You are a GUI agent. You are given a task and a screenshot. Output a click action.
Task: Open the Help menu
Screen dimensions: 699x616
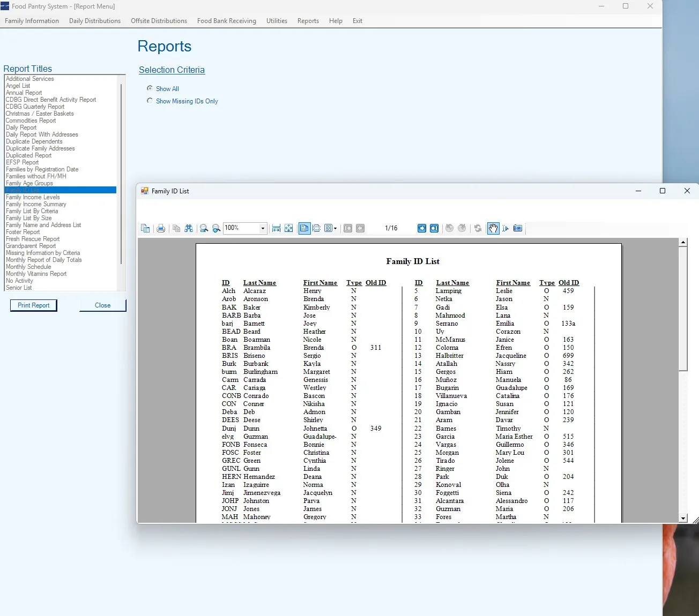click(x=336, y=21)
